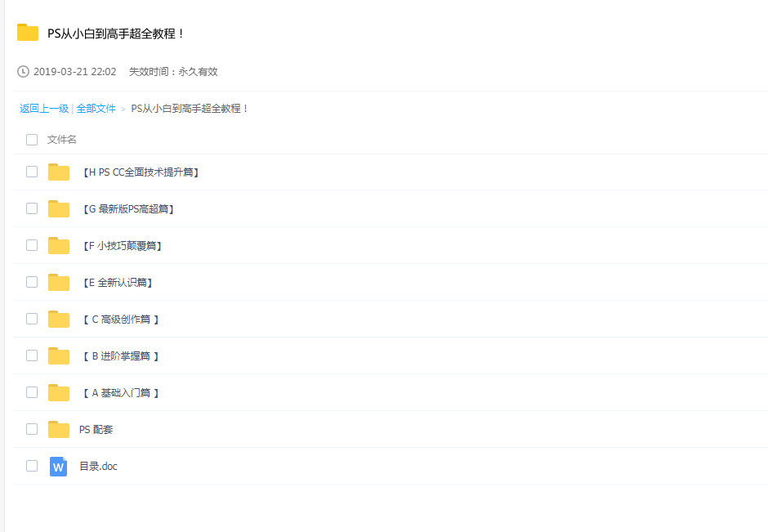Click the folder icon of 【F 小技巧颠覆篇】
The width and height of the screenshot is (768, 532).
tap(59, 245)
